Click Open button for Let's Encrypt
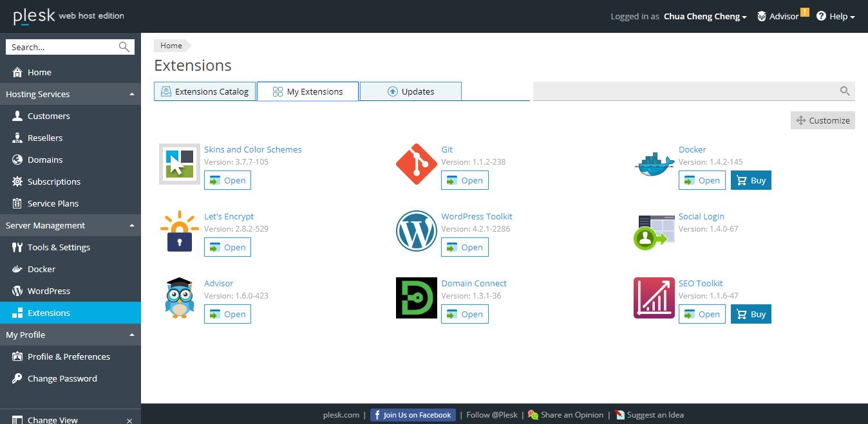Viewport: 868px width, 424px height. [227, 247]
